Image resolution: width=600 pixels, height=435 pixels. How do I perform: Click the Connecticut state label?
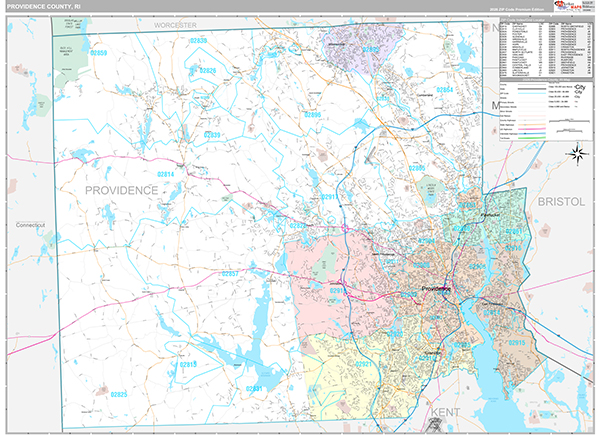(31, 225)
